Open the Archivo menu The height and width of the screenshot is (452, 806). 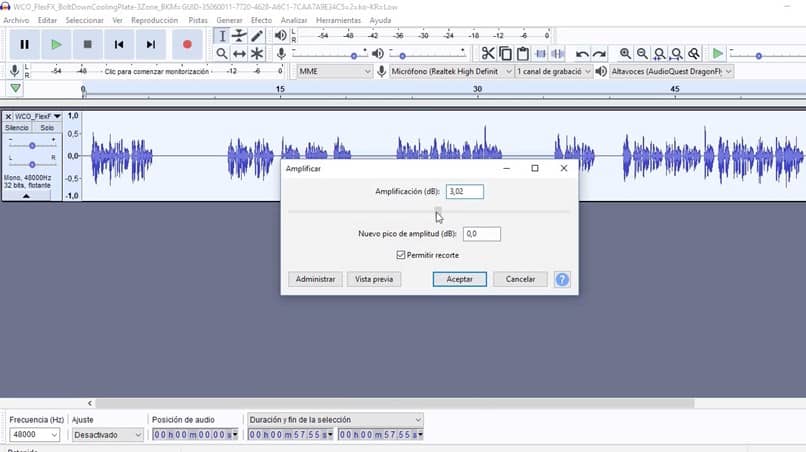[16, 20]
